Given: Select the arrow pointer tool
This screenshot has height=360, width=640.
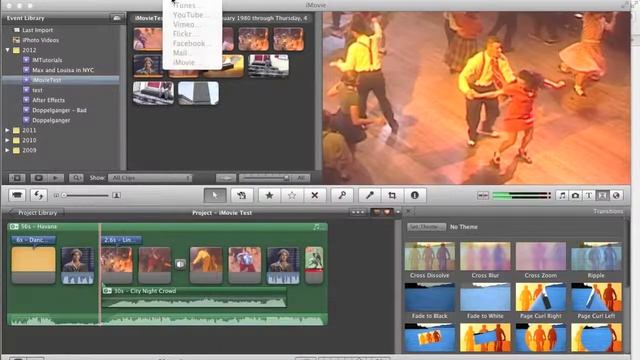Looking at the screenshot, I should pyautogui.click(x=215, y=196).
